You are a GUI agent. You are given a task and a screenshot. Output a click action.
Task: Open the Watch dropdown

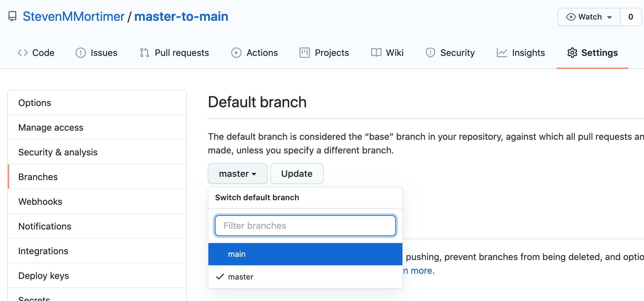coord(588,17)
